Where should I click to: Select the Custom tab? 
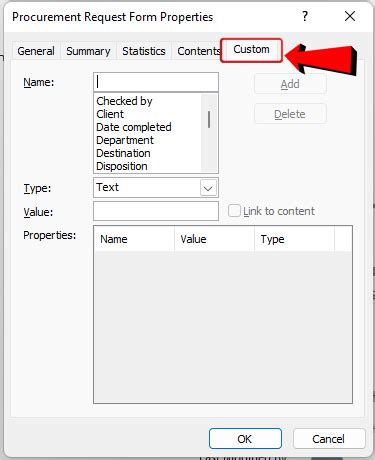point(251,50)
